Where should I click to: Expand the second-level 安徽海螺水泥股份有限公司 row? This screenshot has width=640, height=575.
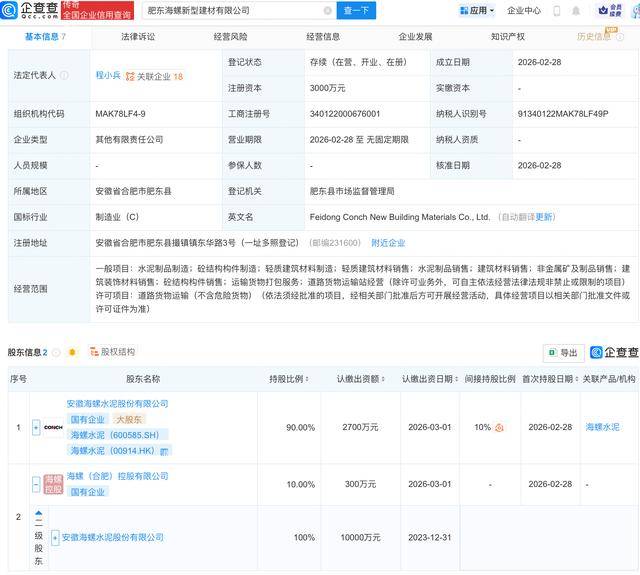(55, 537)
